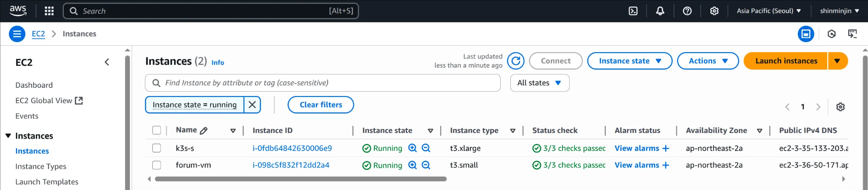Remove the Instance state = running filter

252,105
